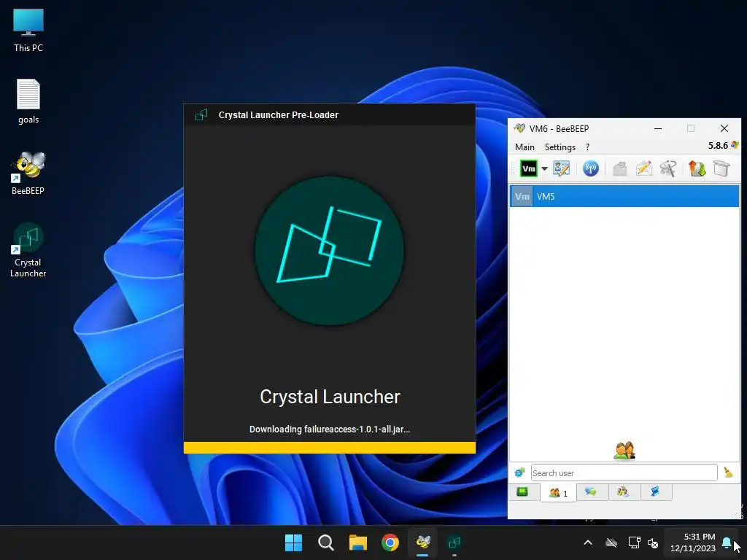Viewport: 747px width, 560px height.
Task: Open the notification bell in the taskbar
Action: click(727, 542)
